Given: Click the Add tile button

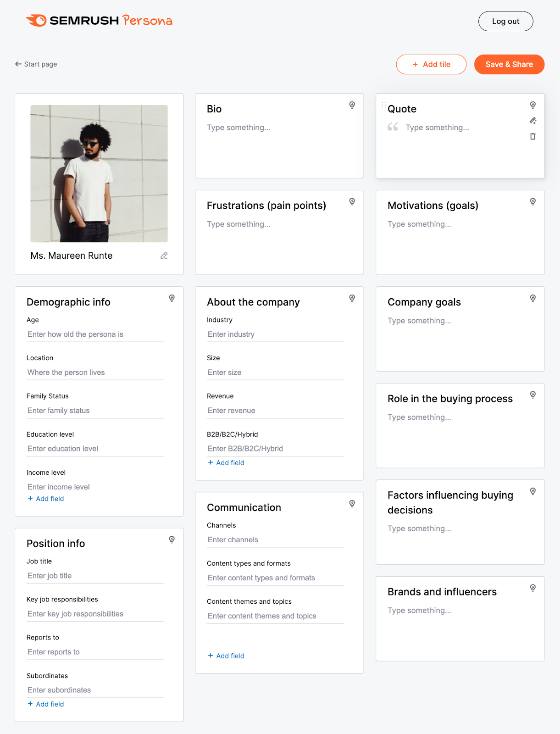Looking at the screenshot, I should pyautogui.click(x=431, y=64).
